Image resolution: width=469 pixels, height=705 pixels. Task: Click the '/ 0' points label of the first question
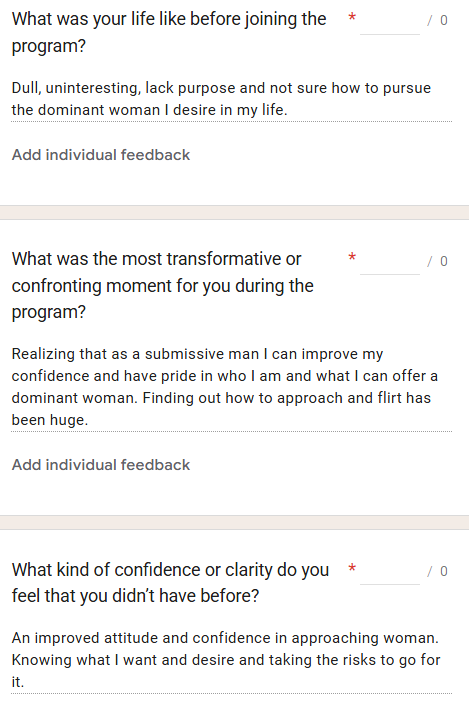pyautogui.click(x=437, y=21)
